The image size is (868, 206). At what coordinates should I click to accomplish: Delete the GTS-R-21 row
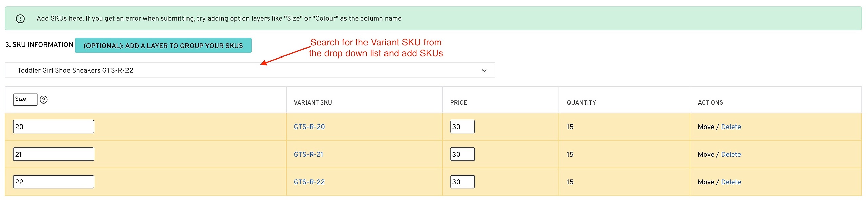[731, 155]
